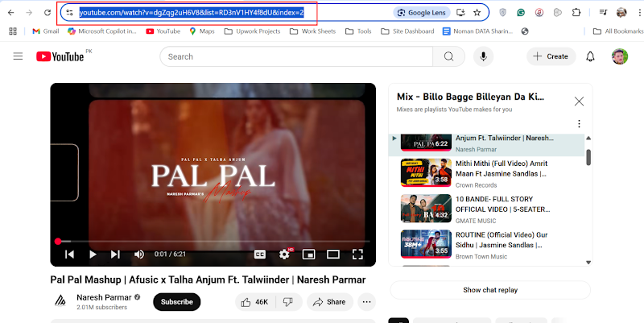Open the Grammarly extension icon
This screenshot has width=644, height=323.
coord(521,13)
